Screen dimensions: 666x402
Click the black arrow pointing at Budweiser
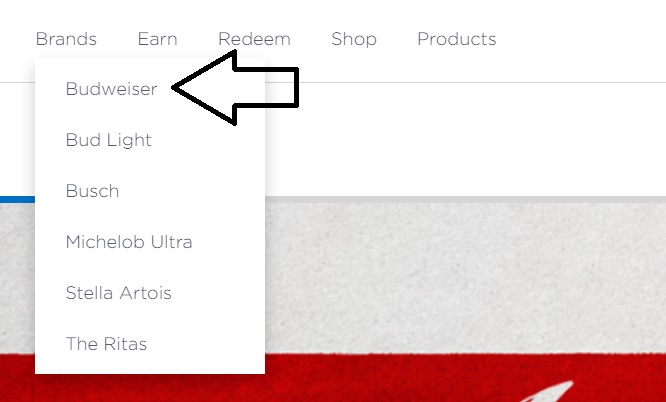coord(236,87)
